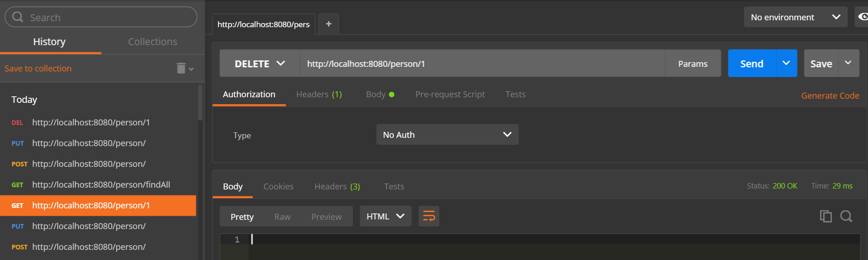Open the Save options dropdown arrow
Screen dimensions: 868x260
click(848, 63)
